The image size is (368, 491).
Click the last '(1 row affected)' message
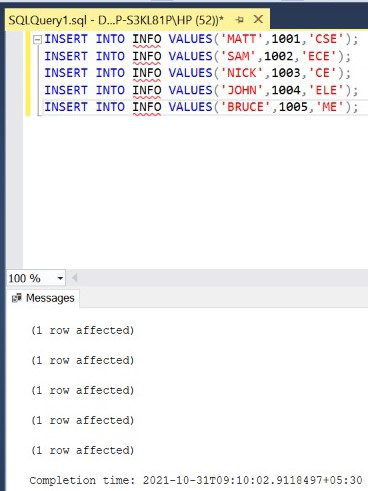(x=82, y=450)
